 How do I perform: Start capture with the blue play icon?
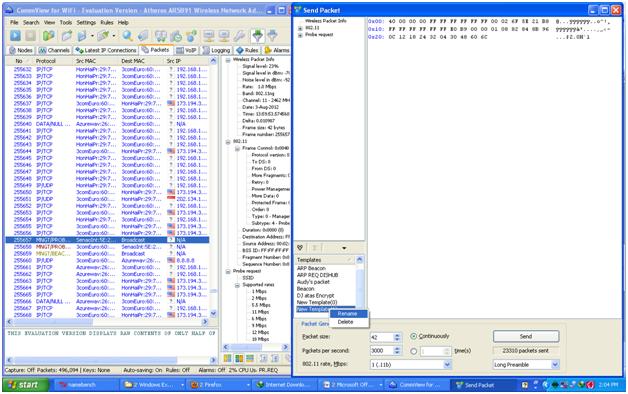click(15, 36)
